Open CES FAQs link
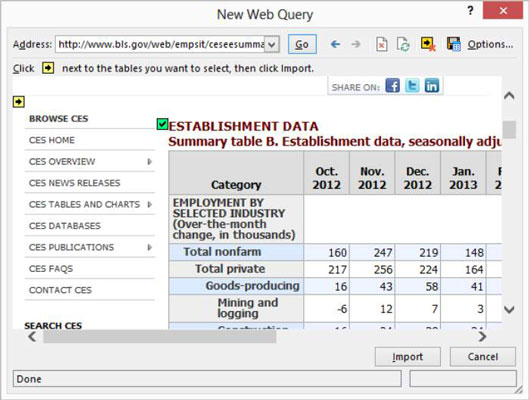 click(51, 269)
